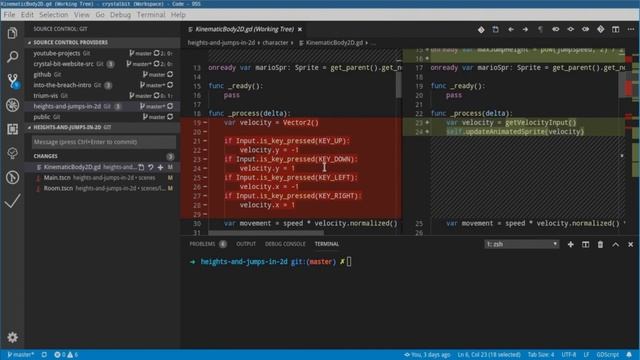Collapse the HEIGHTS-AND-JUMPS-IN-2D Git section
640x360 pixels.
pos(102,127)
